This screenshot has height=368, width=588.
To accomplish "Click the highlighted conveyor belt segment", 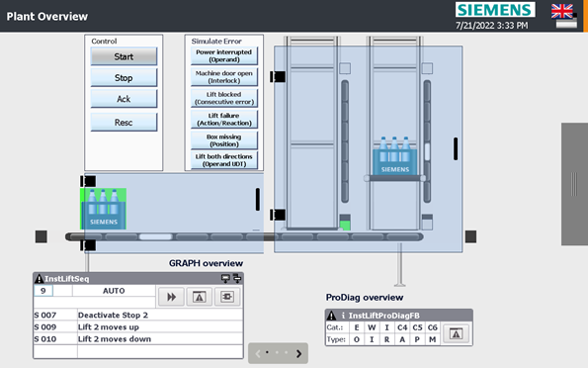I will point(155,237).
